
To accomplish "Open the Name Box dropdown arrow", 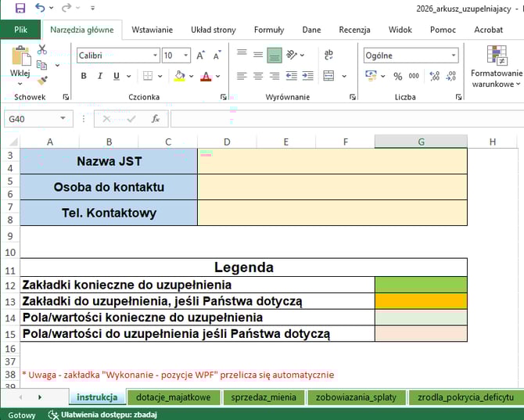I will (63, 119).
